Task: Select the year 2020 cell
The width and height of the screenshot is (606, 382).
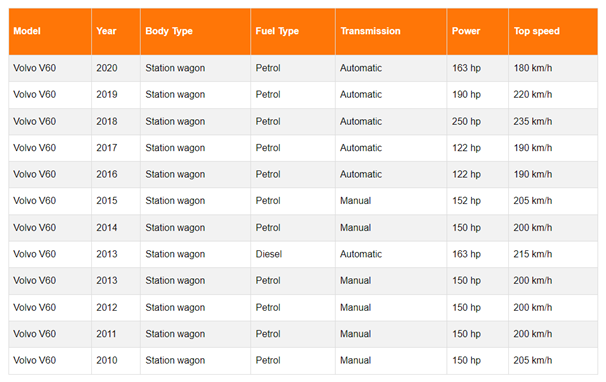Action: point(116,68)
